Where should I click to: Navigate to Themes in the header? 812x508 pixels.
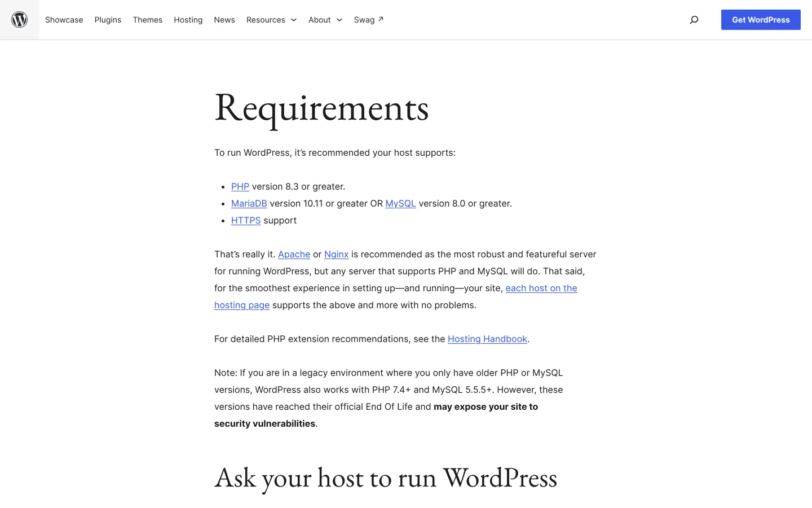[x=148, y=20]
